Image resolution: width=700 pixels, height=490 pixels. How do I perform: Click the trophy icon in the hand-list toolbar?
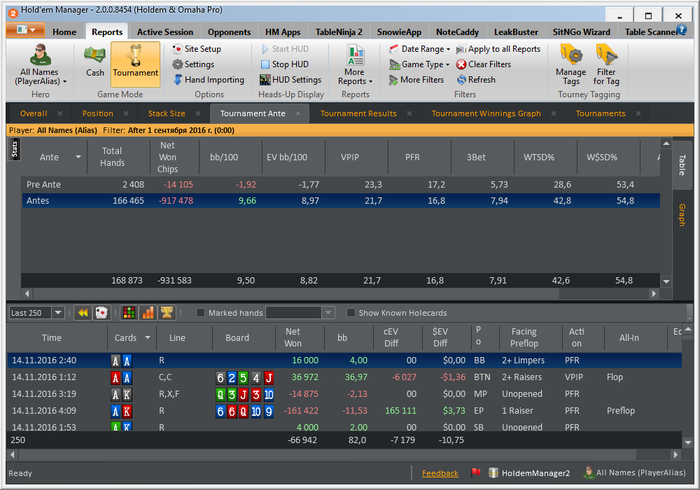click(x=167, y=313)
